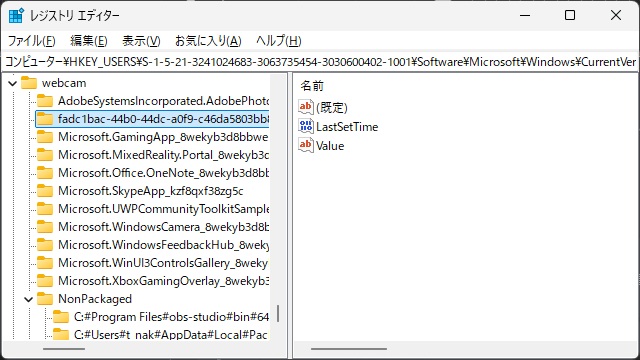
Task: Click the 名前 column header
Action: click(x=312, y=86)
